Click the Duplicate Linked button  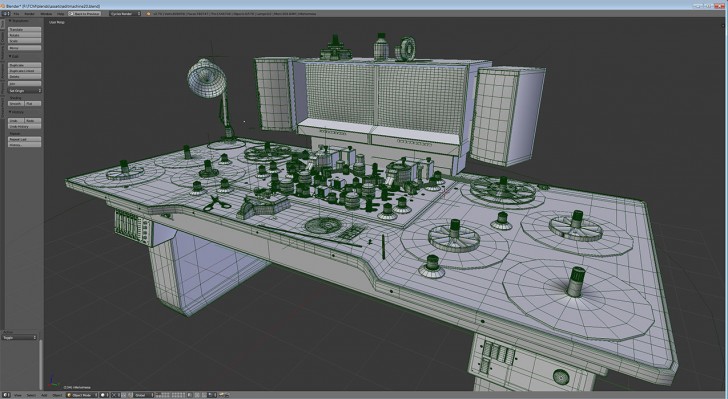(x=25, y=71)
